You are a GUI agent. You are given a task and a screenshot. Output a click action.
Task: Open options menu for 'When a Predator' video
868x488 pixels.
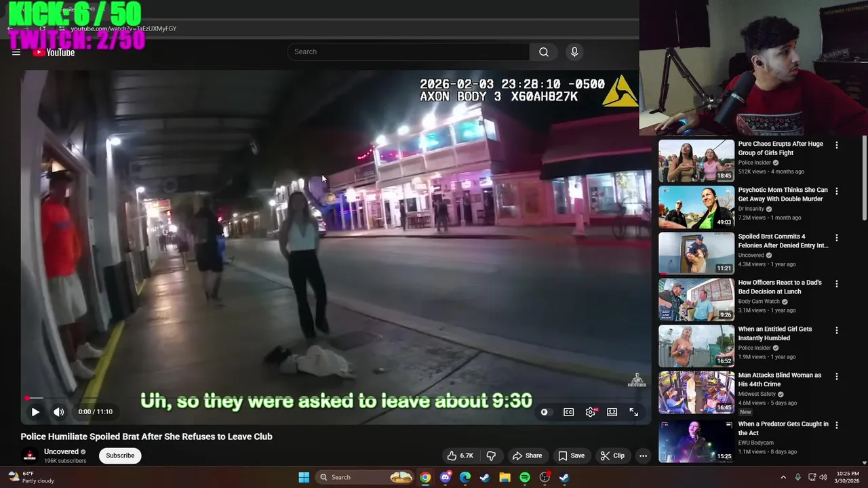tap(837, 425)
